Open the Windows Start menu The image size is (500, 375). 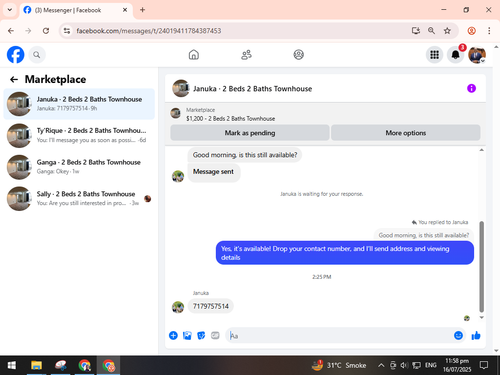click(12, 365)
